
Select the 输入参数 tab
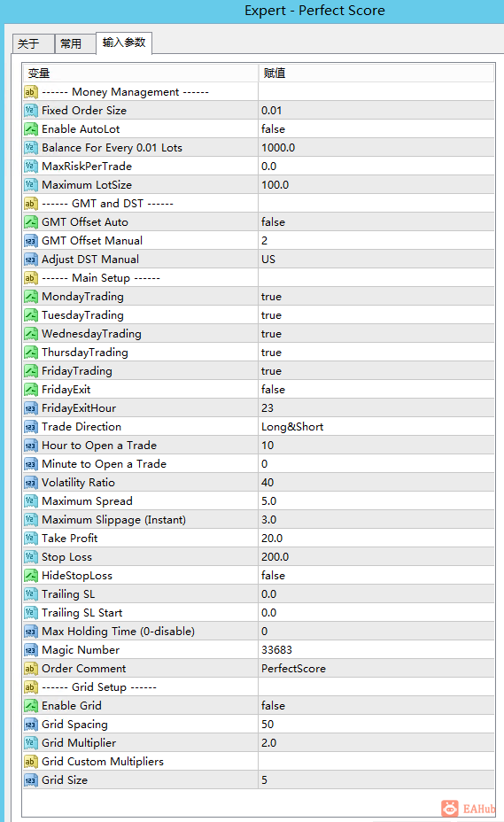coord(124,43)
